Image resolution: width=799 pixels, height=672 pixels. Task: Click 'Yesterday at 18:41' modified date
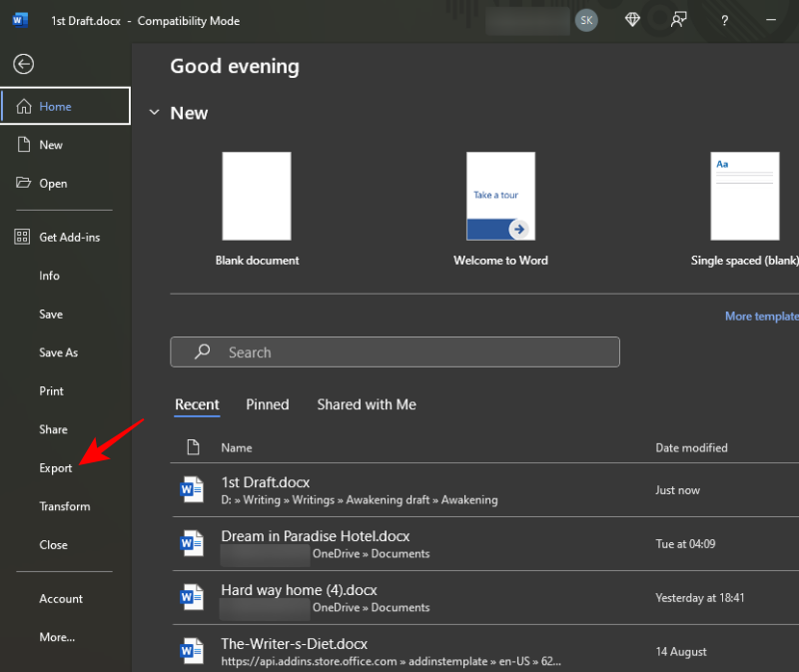700,598
